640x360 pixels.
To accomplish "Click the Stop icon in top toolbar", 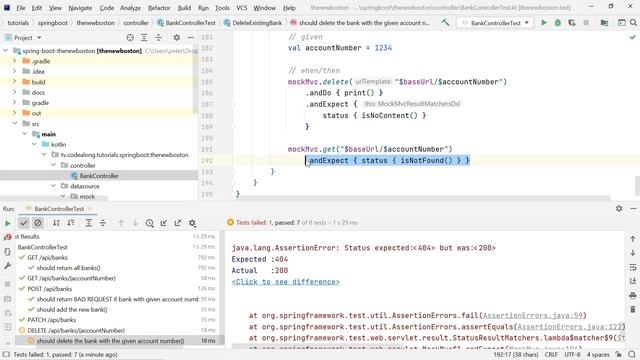I will coord(586,23).
